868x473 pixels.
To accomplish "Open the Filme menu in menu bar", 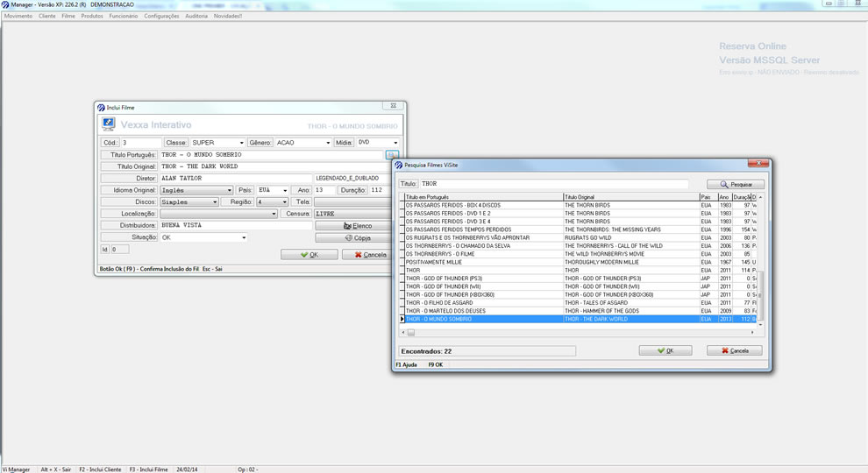I will coord(68,16).
